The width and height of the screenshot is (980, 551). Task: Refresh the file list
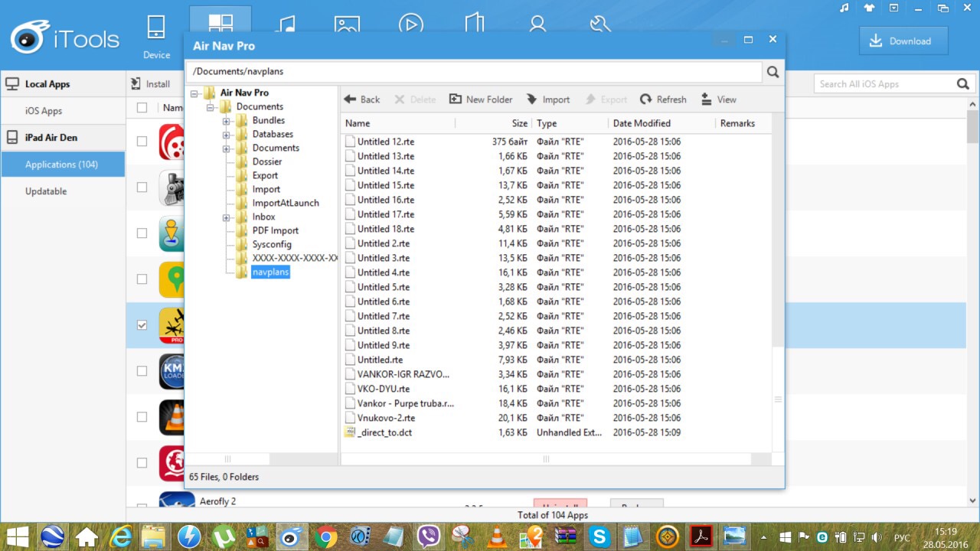[663, 99]
